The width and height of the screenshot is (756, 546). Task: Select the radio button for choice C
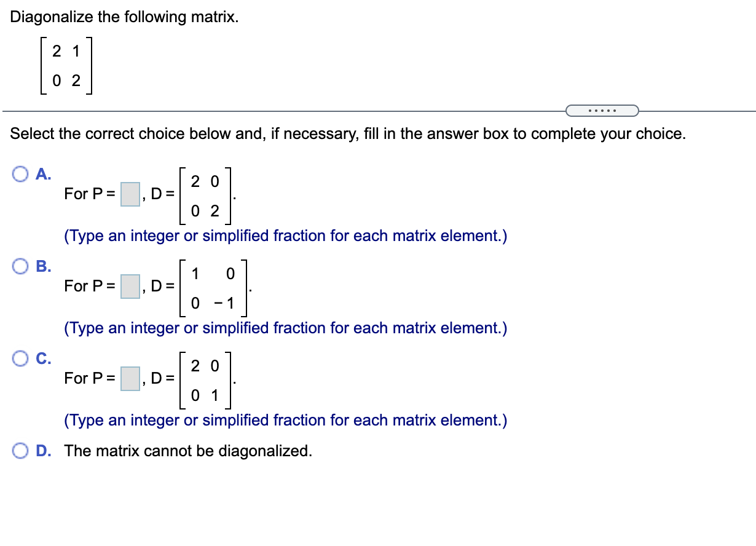pos(20,358)
